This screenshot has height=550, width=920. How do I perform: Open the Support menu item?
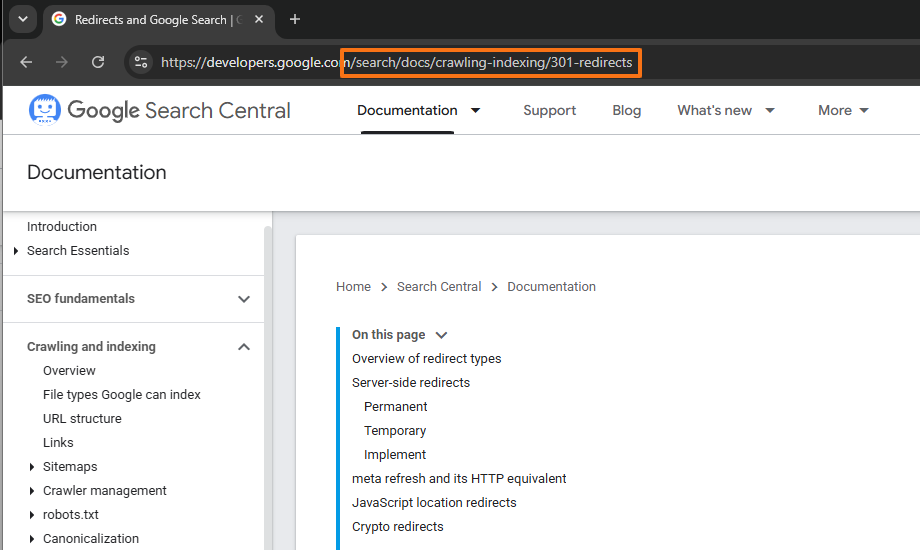(x=549, y=110)
